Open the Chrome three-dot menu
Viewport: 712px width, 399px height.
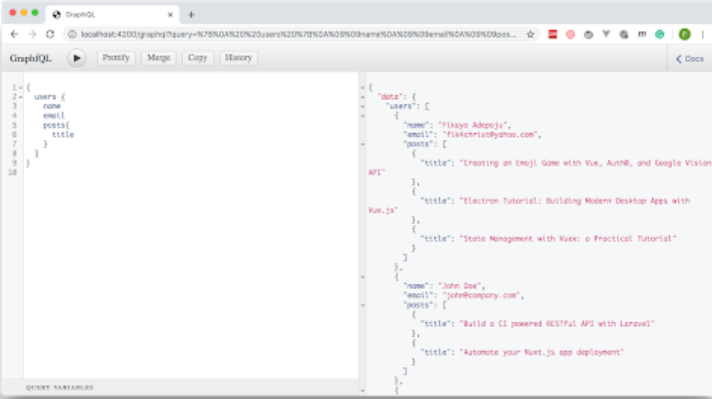coord(702,34)
